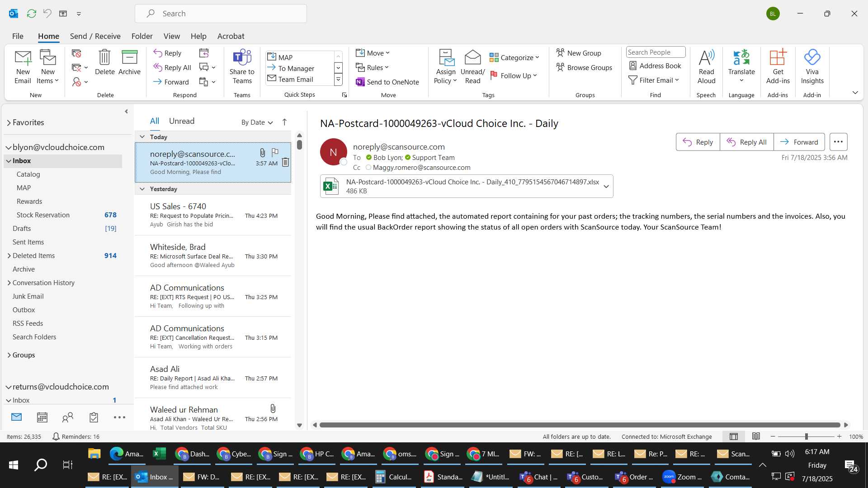This screenshot has height=488, width=868.
Task: Open the By Date sort dropdown
Action: point(257,122)
